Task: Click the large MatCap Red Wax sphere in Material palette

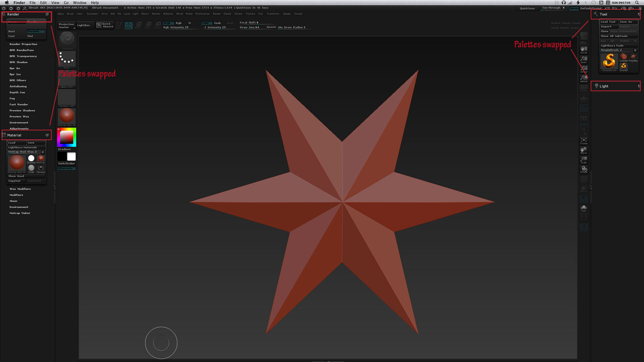Action: click(x=17, y=163)
